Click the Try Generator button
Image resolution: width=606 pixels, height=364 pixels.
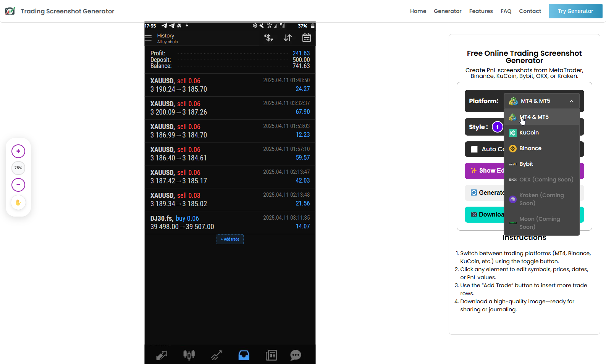tap(575, 11)
